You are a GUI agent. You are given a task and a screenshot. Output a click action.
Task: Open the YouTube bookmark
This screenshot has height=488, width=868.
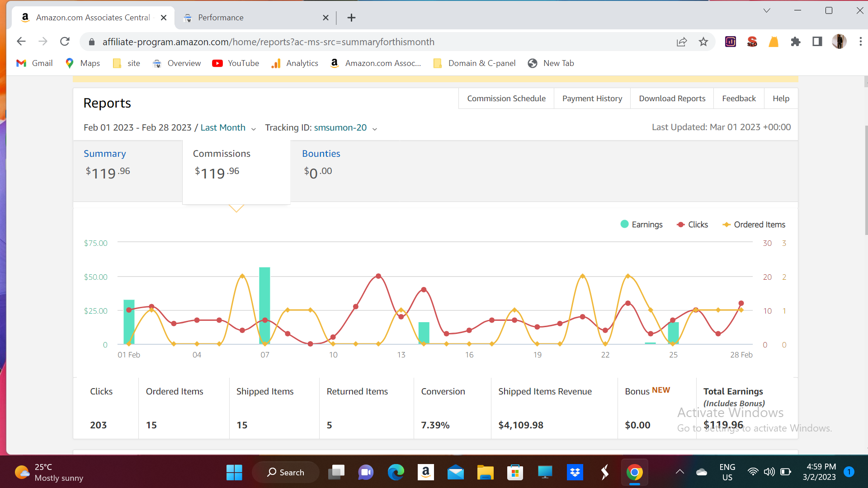click(x=236, y=63)
